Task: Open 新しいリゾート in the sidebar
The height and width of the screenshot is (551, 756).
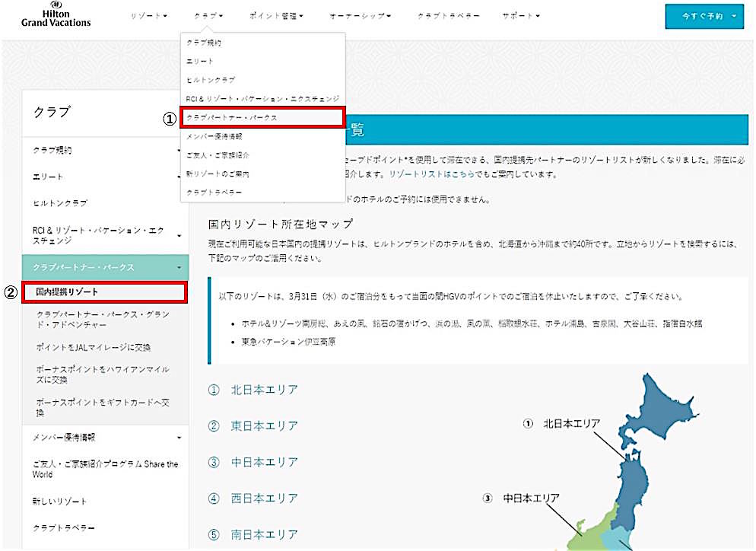Action: pyautogui.click(x=59, y=502)
